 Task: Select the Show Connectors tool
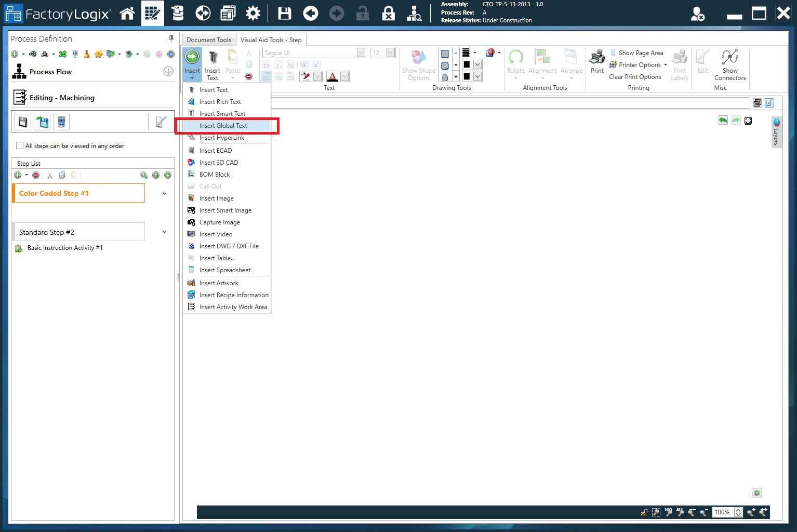[730, 64]
